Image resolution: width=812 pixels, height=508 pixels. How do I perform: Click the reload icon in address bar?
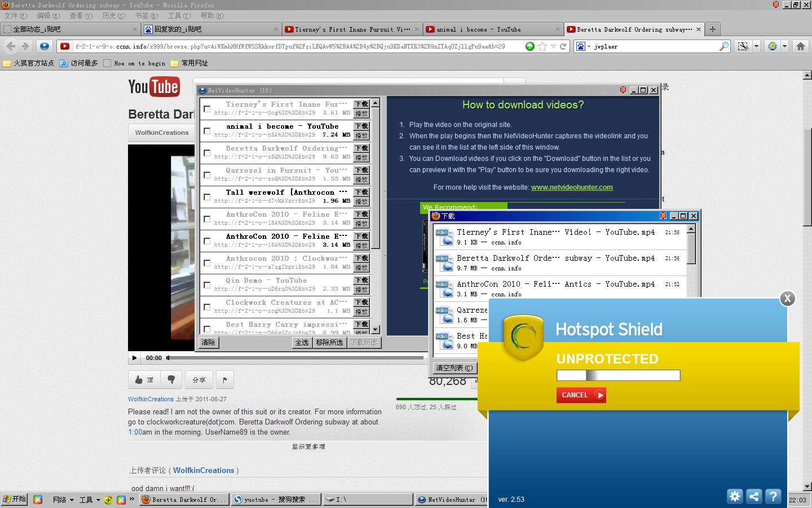[x=563, y=46]
